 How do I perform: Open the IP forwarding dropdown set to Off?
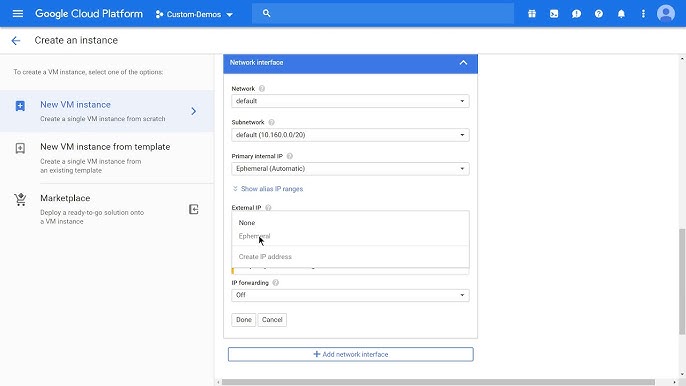point(350,295)
